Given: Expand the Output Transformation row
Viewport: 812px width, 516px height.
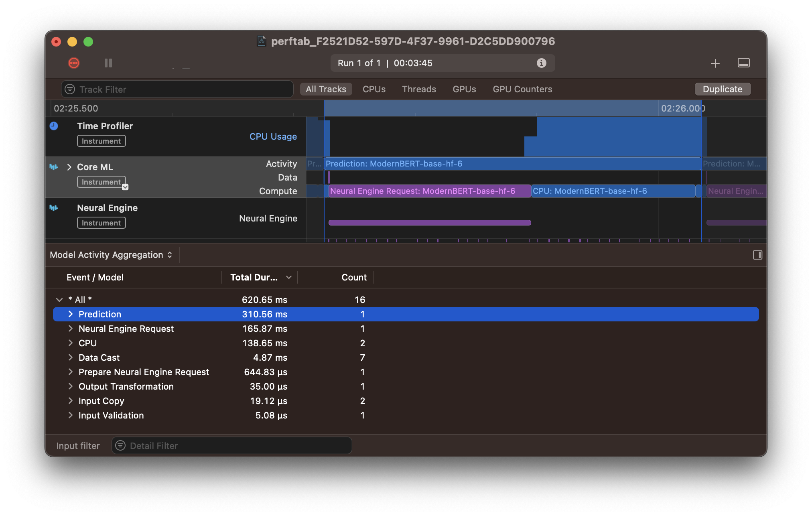Looking at the screenshot, I should (71, 386).
